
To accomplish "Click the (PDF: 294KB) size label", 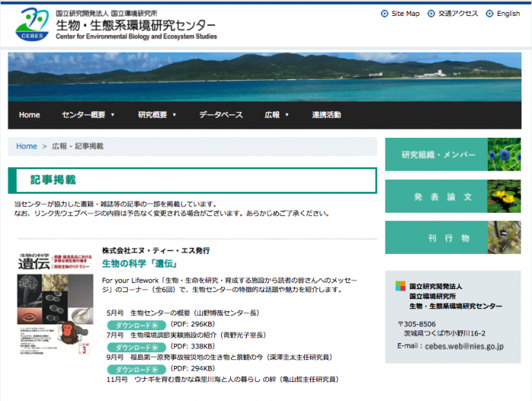I will 193,368.
